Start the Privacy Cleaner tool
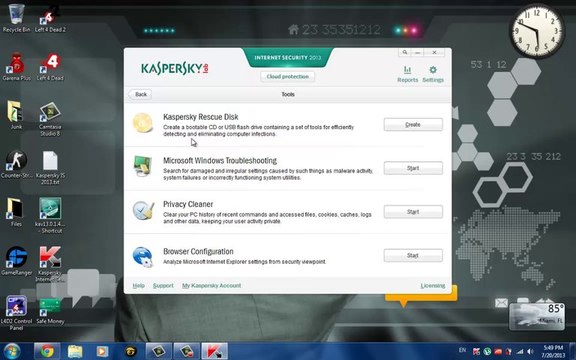This screenshot has height=360, width=576. [x=413, y=212]
